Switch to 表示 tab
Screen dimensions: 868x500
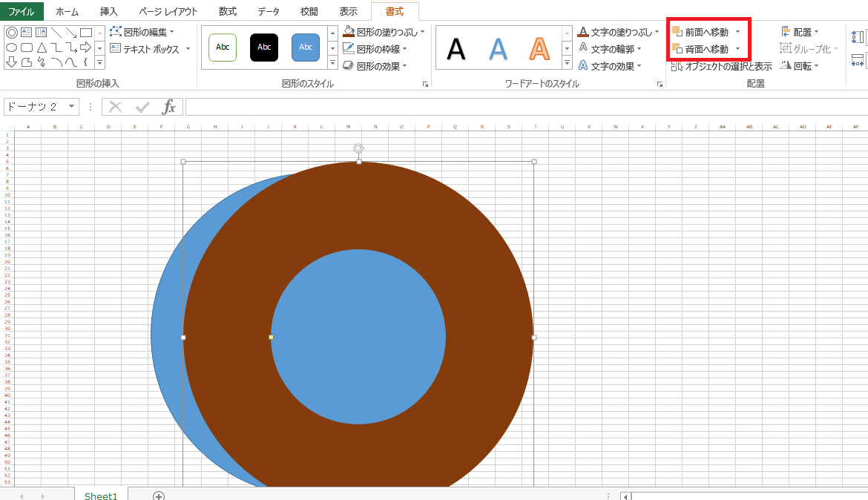[348, 12]
